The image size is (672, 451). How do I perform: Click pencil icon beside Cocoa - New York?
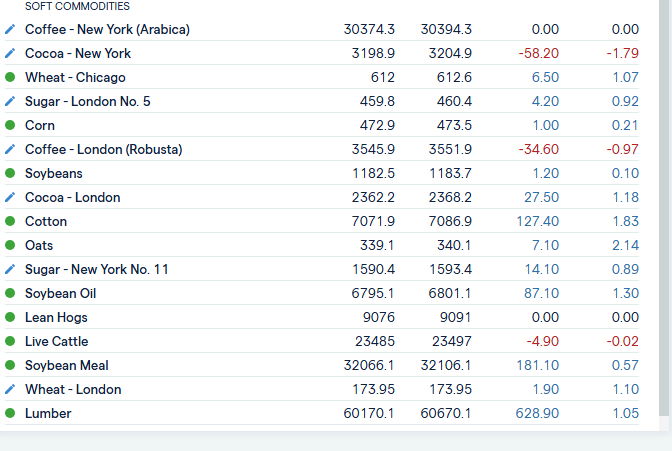[10, 53]
